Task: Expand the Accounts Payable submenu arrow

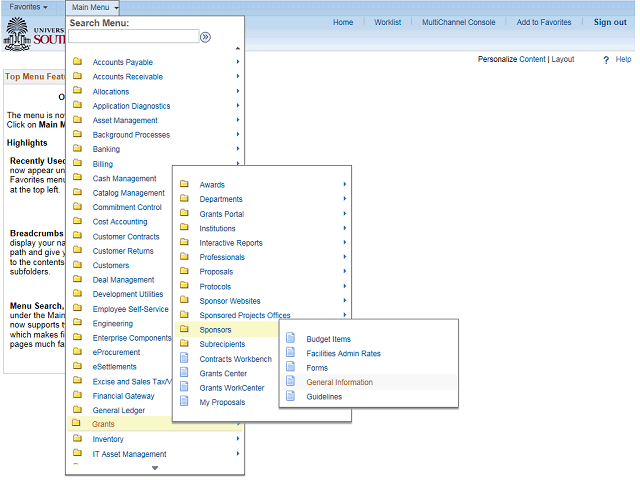Action: click(x=238, y=62)
